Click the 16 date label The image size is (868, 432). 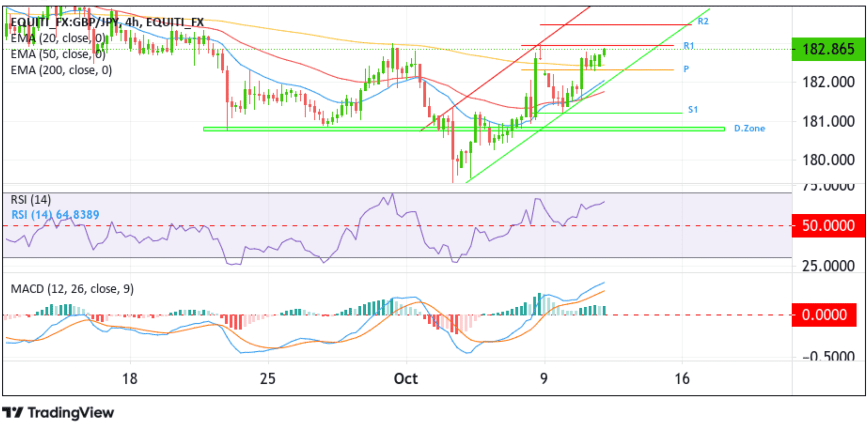click(x=682, y=379)
